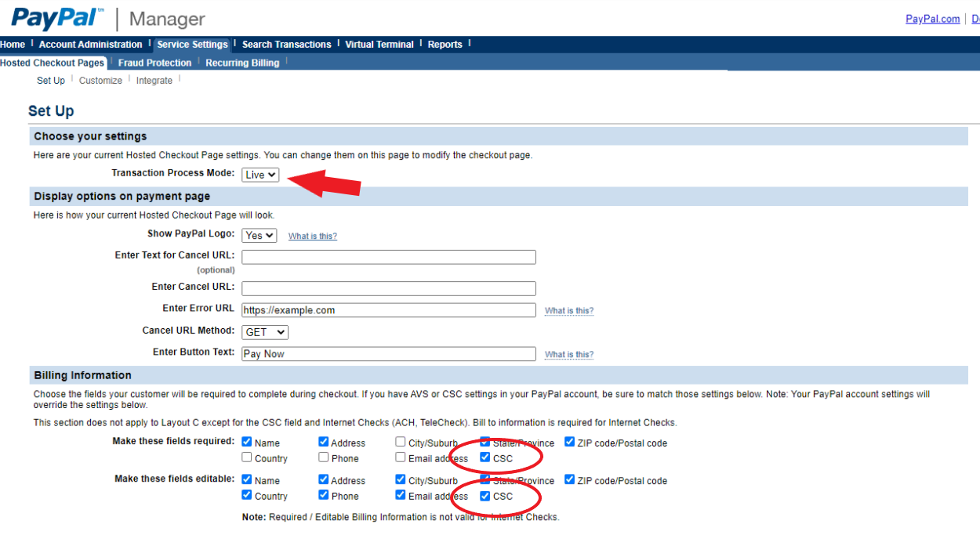This screenshot has width=980, height=535.
Task: Open the Show PayPal Logo dropdown
Action: [260, 235]
